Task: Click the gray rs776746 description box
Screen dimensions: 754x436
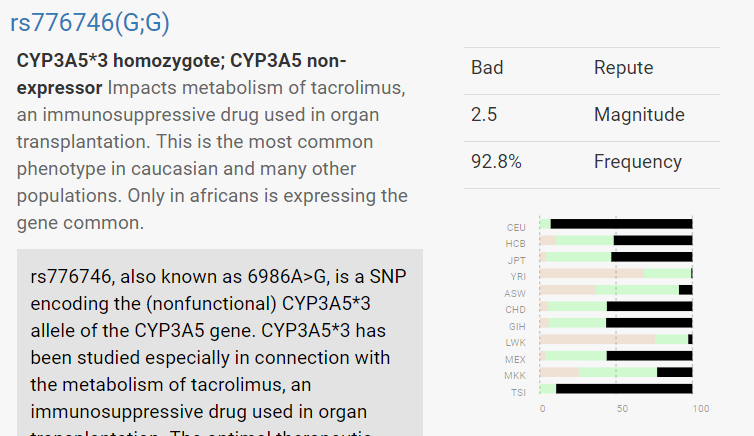Action: click(x=220, y=340)
